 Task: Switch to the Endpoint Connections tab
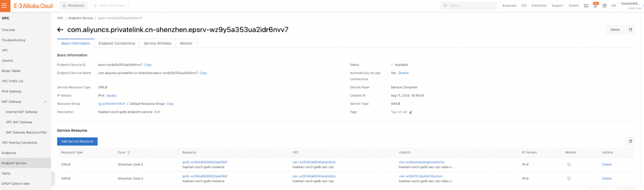[x=117, y=43]
